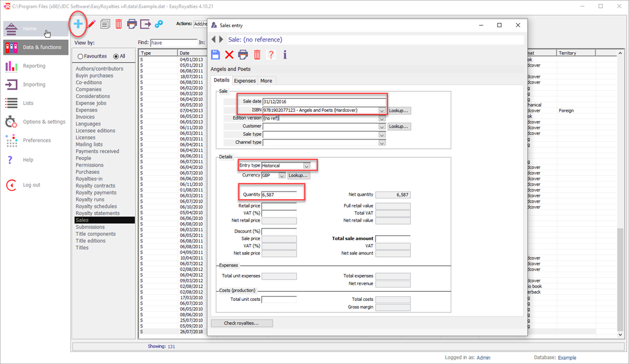
Task: Click in the Quantity field
Action: (x=279, y=194)
